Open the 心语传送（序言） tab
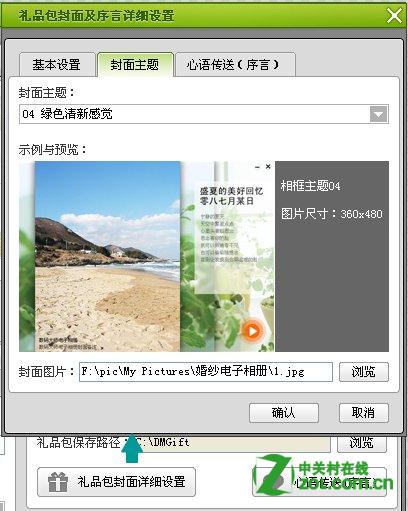Image resolution: width=408 pixels, height=511 pixels. pyautogui.click(x=233, y=65)
